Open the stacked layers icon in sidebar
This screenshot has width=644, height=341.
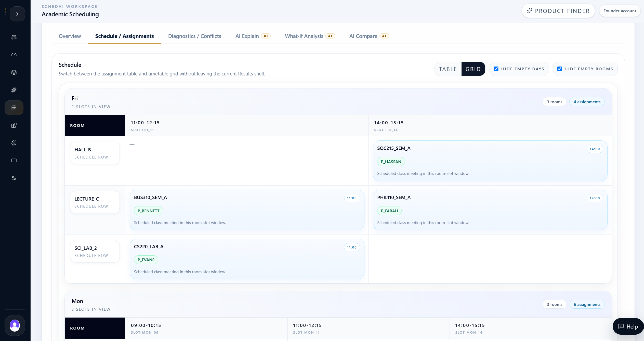[x=14, y=72]
